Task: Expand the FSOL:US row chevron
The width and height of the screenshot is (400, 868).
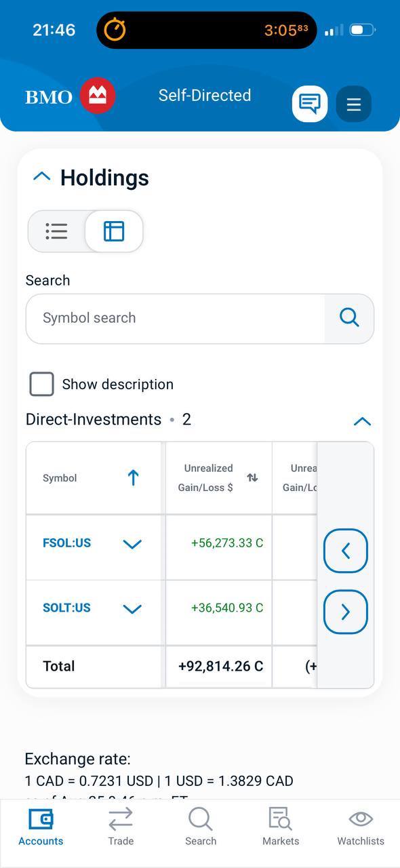Action: (132, 544)
